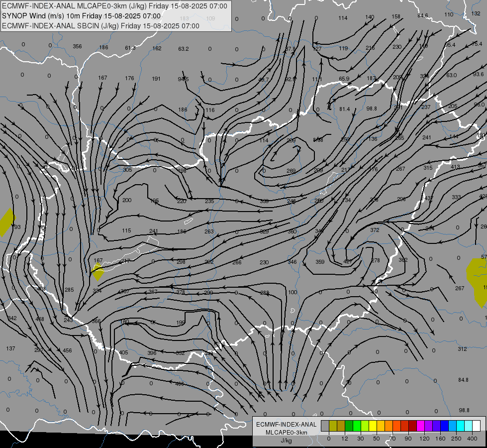Click the map value 342
This screenshot has width=487, height=448.
point(12,318)
